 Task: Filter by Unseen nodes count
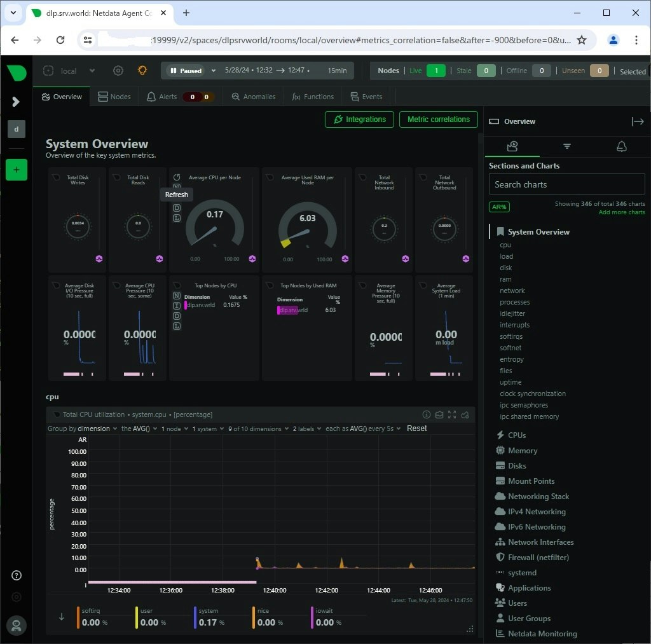(599, 71)
